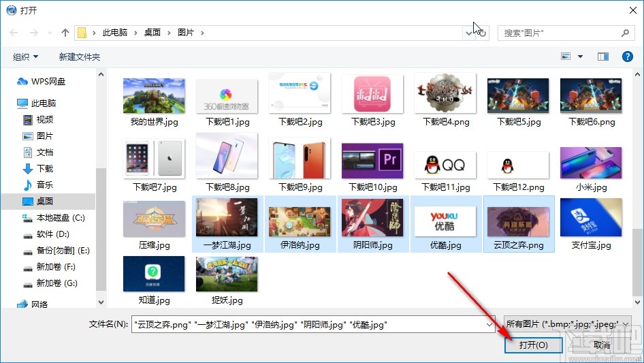Select 下载吧4.png thumbnail

tap(446, 93)
